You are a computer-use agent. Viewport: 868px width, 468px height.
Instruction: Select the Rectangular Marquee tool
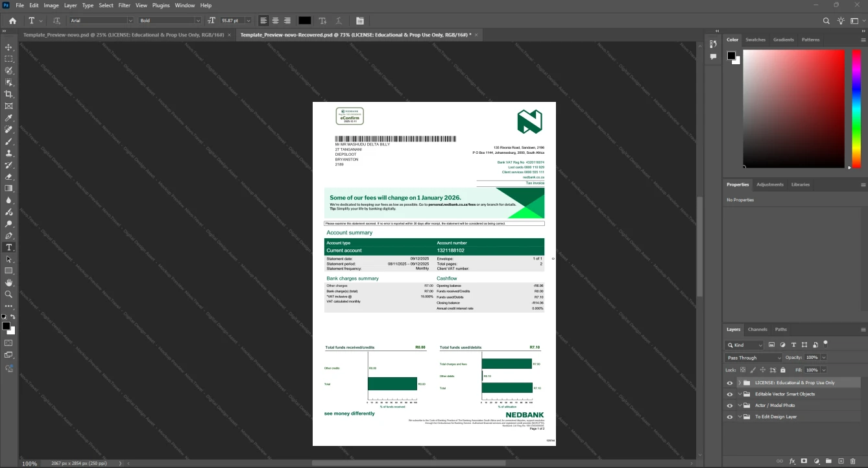click(x=9, y=59)
